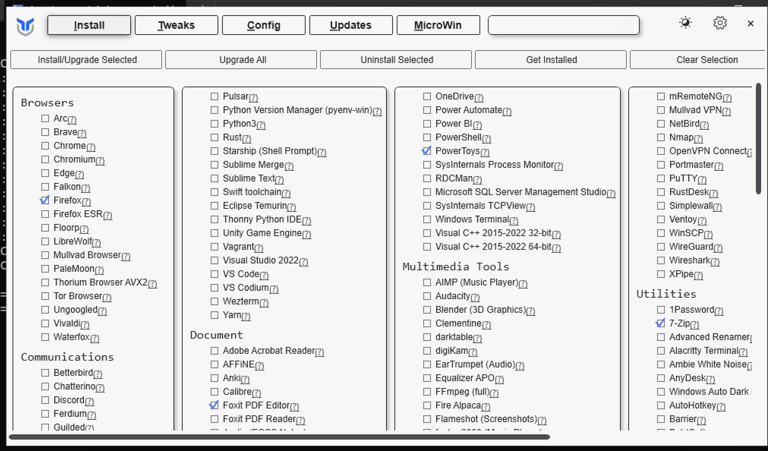Click the (?) help link next to Chrome
Image resolution: width=768 pixels, height=451 pixels.
91,146
